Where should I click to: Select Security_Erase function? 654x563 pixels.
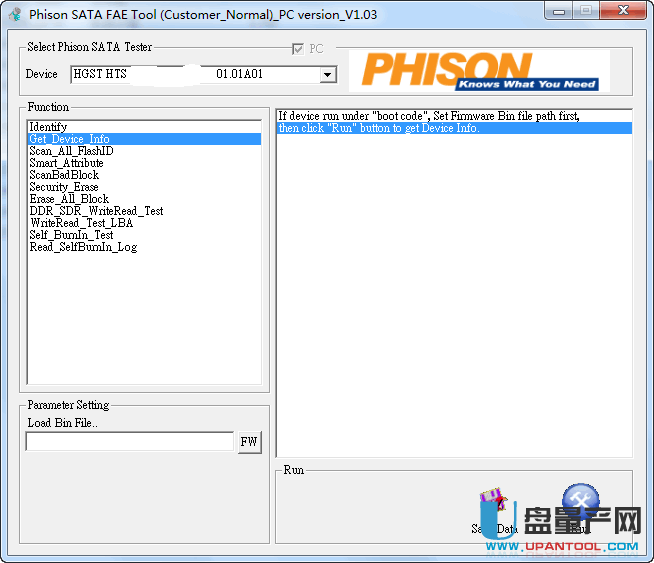coord(63,187)
